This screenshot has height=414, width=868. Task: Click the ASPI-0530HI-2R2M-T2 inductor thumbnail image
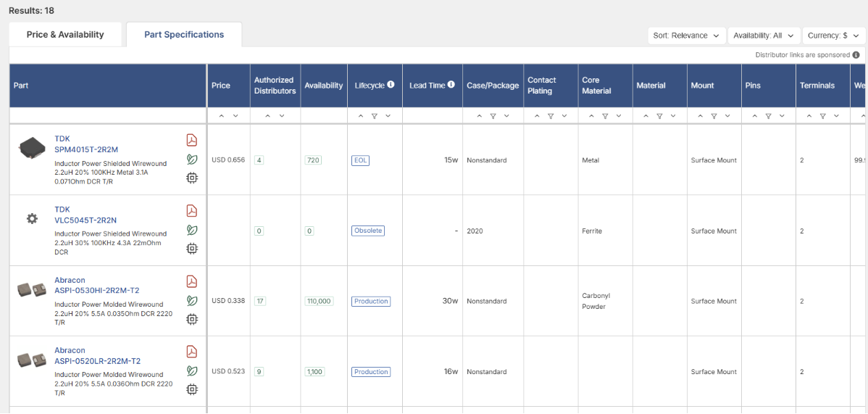click(32, 289)
